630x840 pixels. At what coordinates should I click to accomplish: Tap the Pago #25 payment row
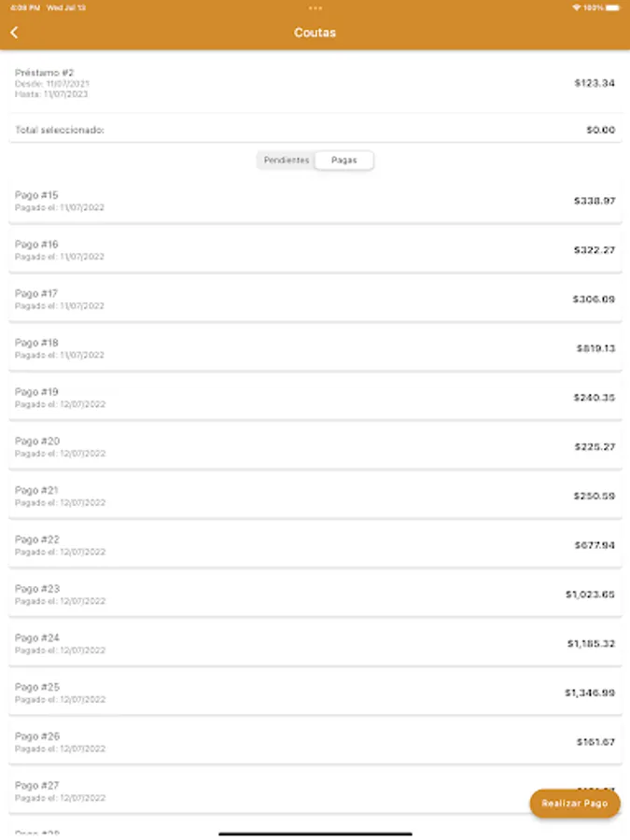[315, 693]
